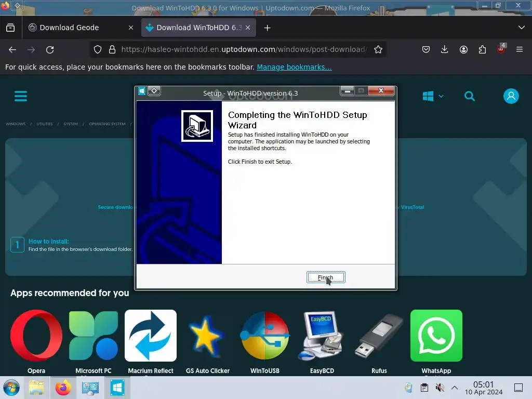Select the 'How to install:' heading text
This screenshot has width=532, height=399.
pos(48,241)
